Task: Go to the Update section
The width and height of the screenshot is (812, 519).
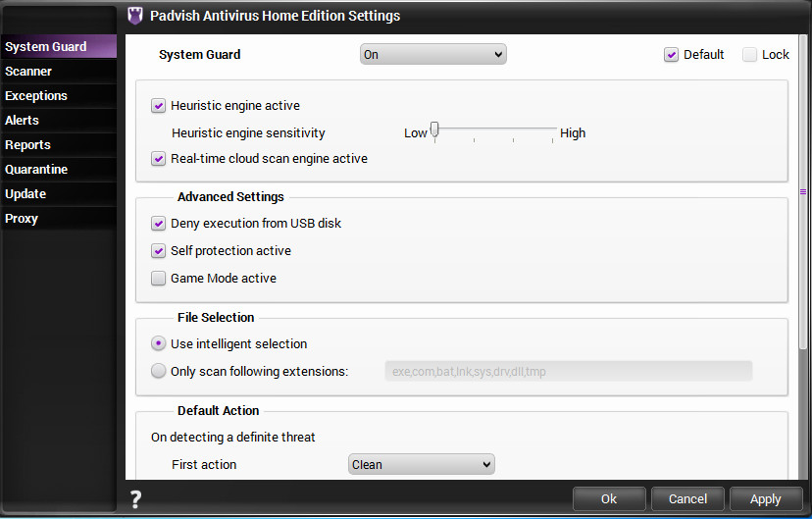Action: (x=59, y=193)
